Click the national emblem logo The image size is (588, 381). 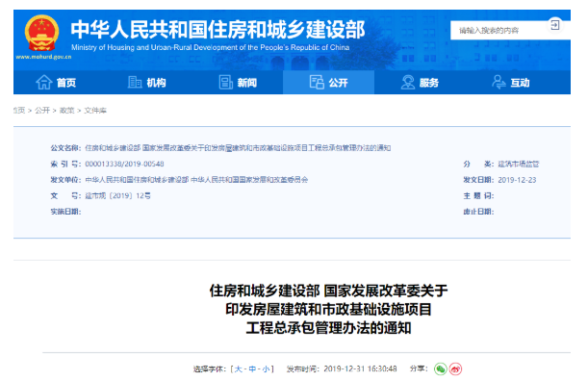tap(41, 34)
